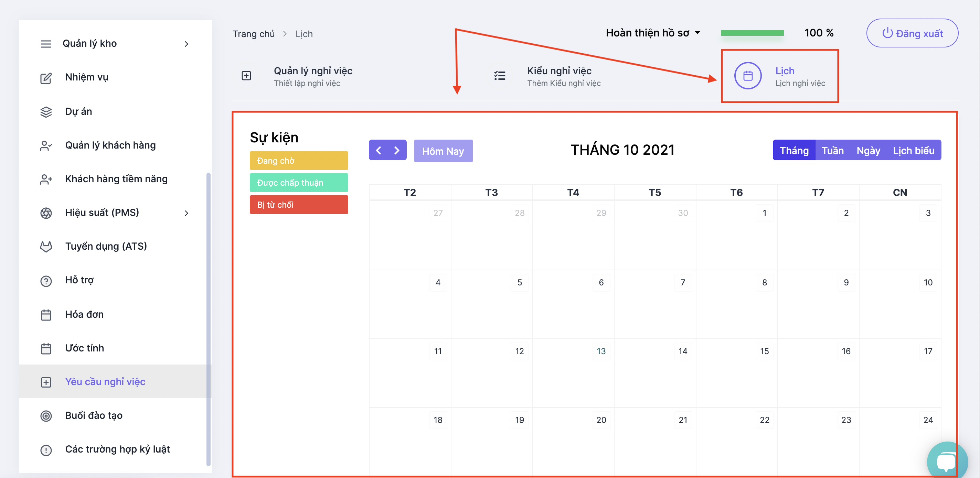The height and width of the screenshot is (478, 980).
Task: Switch calendar to Tuần view
Action: [832, 150]
